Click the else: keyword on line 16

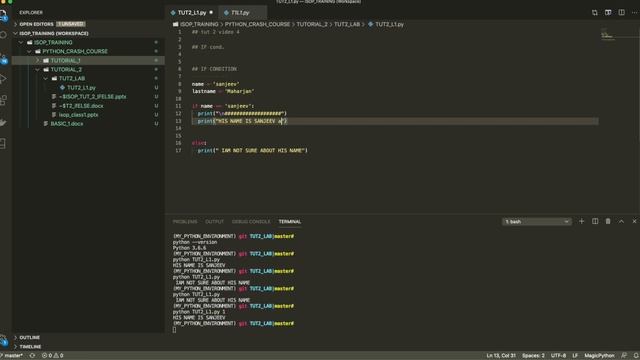[x=199, y=143]
